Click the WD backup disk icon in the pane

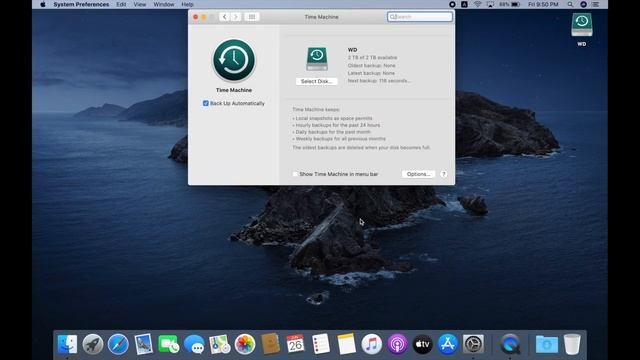tap(317, 59)
